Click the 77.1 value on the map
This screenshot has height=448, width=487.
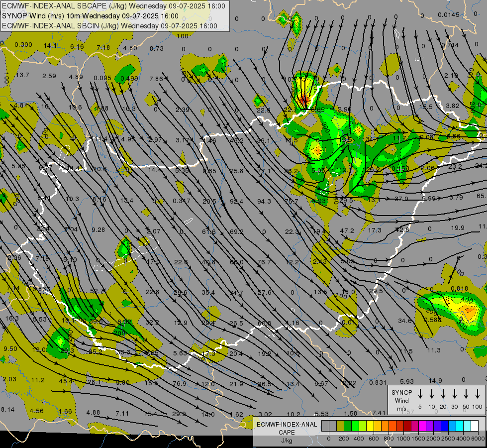tap(264, 171)
